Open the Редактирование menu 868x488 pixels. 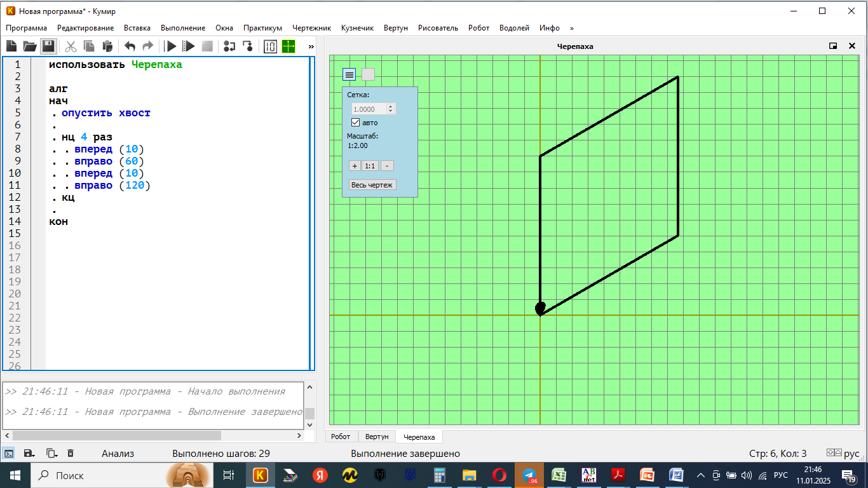[x=86, y=28]
